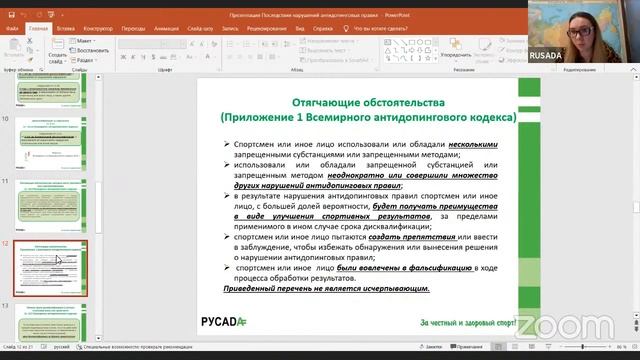640x360 pixels.
Task: Click the decrease font size icon
Action: click(x=202, y=44)
